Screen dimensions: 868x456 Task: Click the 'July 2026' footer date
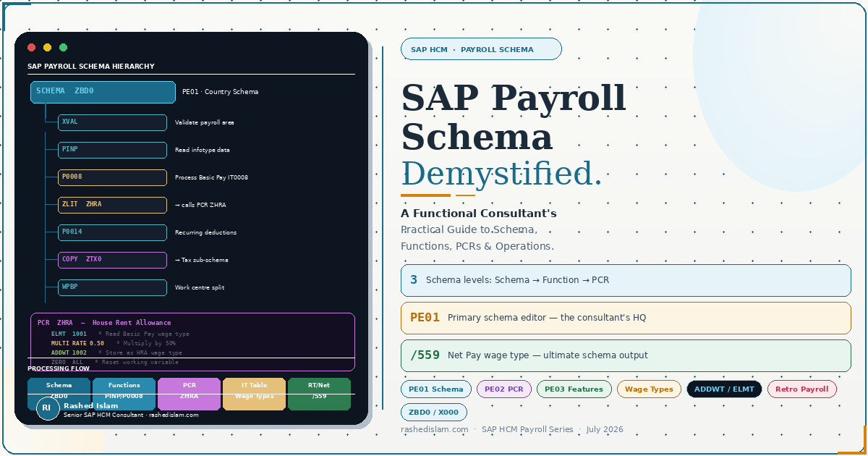click(605, 430)
